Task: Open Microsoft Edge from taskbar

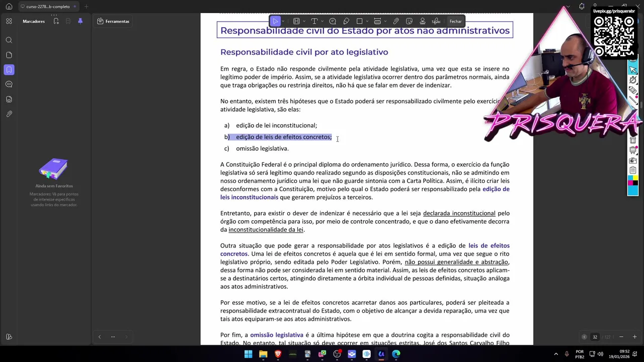Action: [396, 354]
